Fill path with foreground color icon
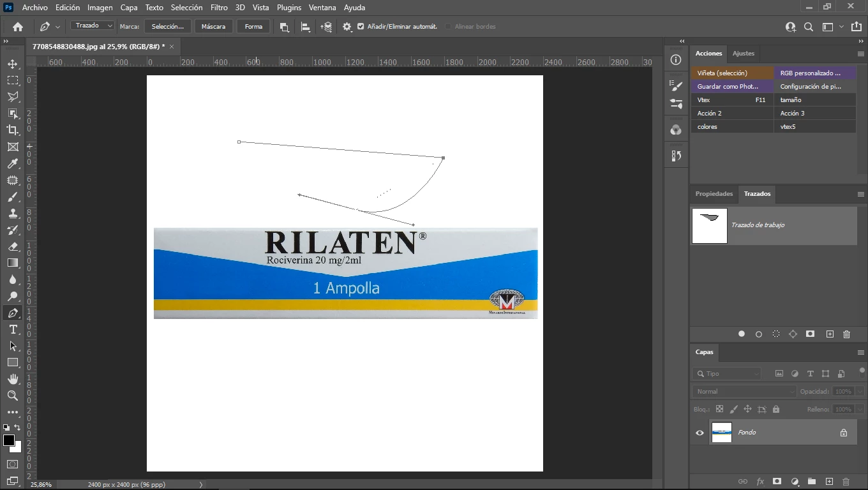This screenshot has width=868, height=490. [x=742, y=334]
